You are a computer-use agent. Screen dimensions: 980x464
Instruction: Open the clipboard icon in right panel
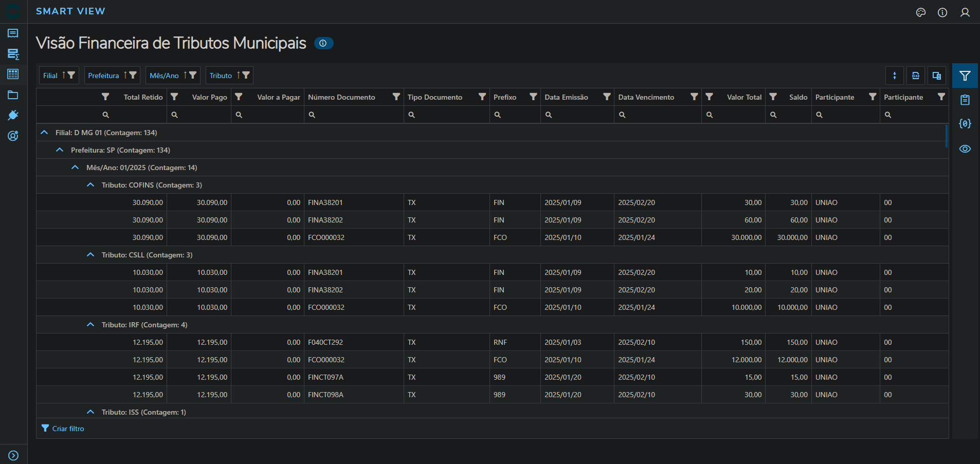coord(965,100)
